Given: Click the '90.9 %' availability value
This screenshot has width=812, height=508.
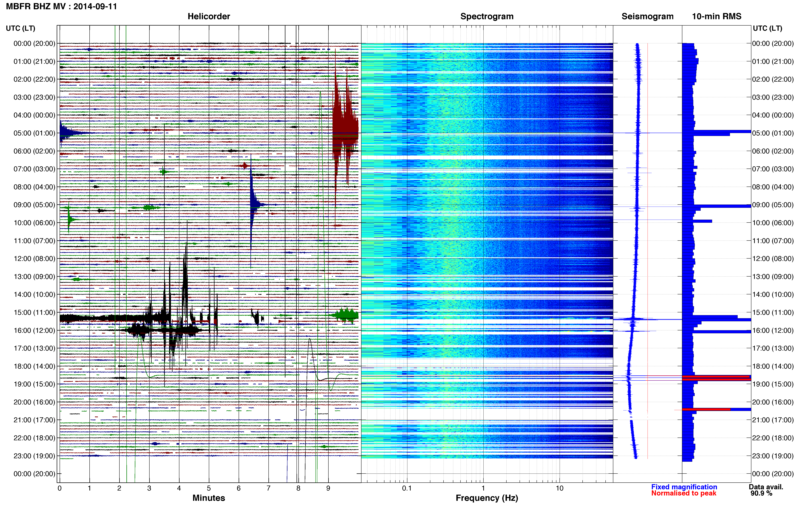Looking at the screenshot, I should click(761, 493).
